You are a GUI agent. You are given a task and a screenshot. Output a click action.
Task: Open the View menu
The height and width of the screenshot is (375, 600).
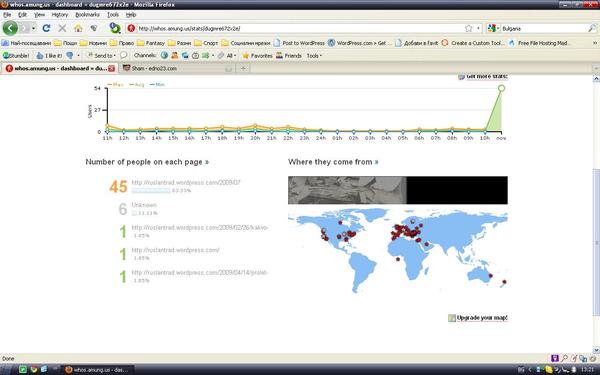[39, 15]
